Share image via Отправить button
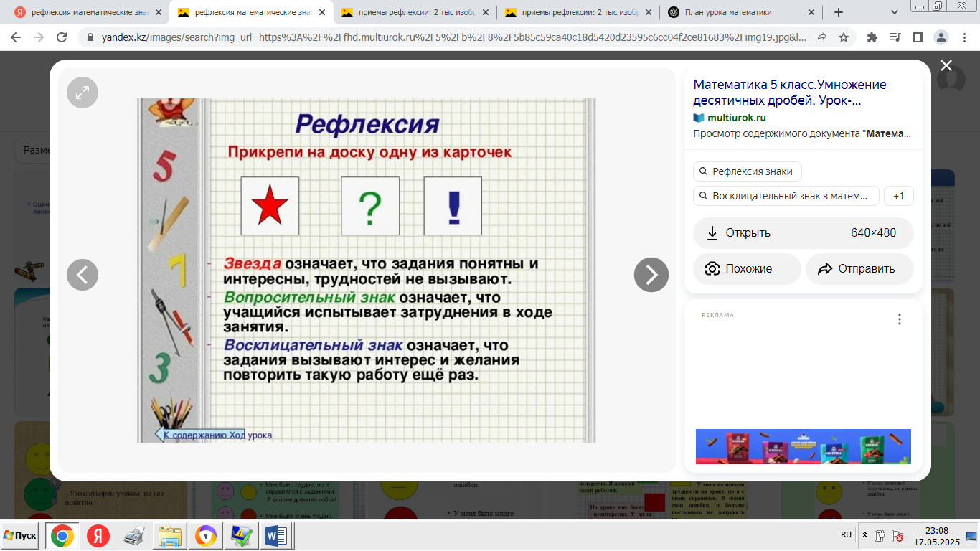980x551 pixels. pos(859,269)
